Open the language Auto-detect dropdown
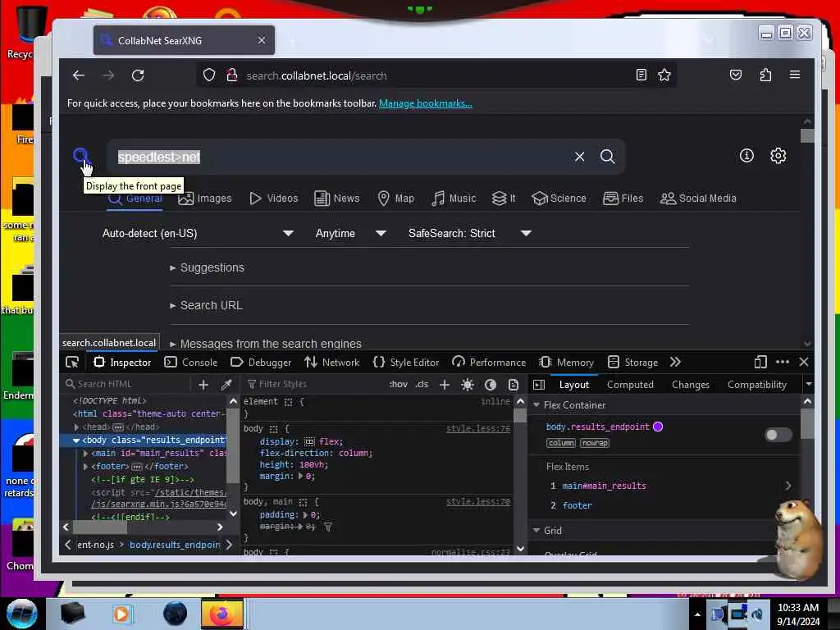Viewport: 840px width, 630px height. pos(199,234)
